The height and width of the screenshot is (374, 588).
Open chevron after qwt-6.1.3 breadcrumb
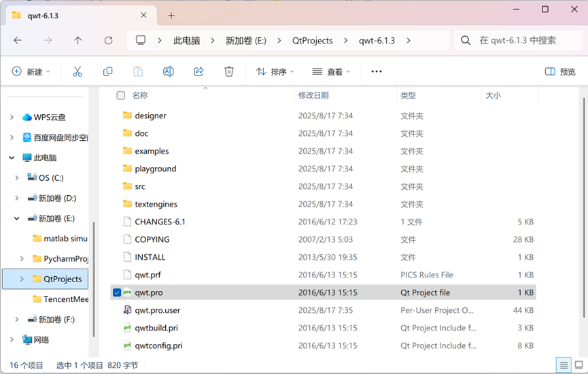coord(408,41)
